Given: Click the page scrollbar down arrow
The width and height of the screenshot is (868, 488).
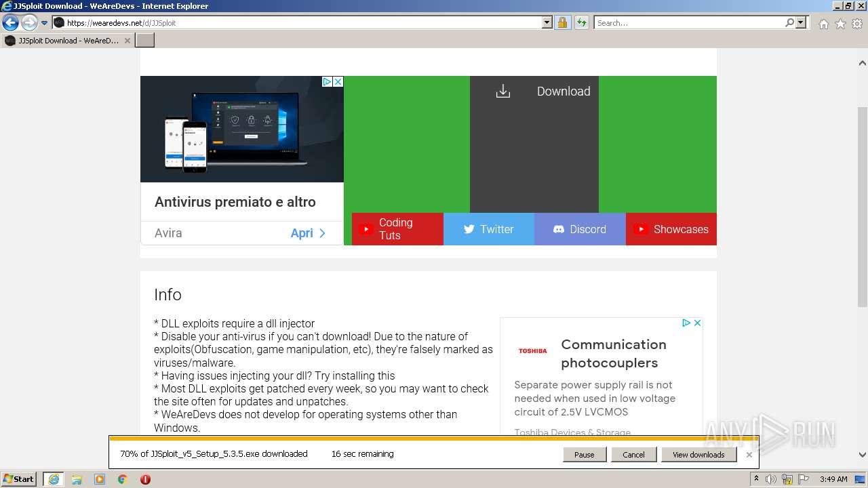Looking at the screenshot, I should coord(863,455).
